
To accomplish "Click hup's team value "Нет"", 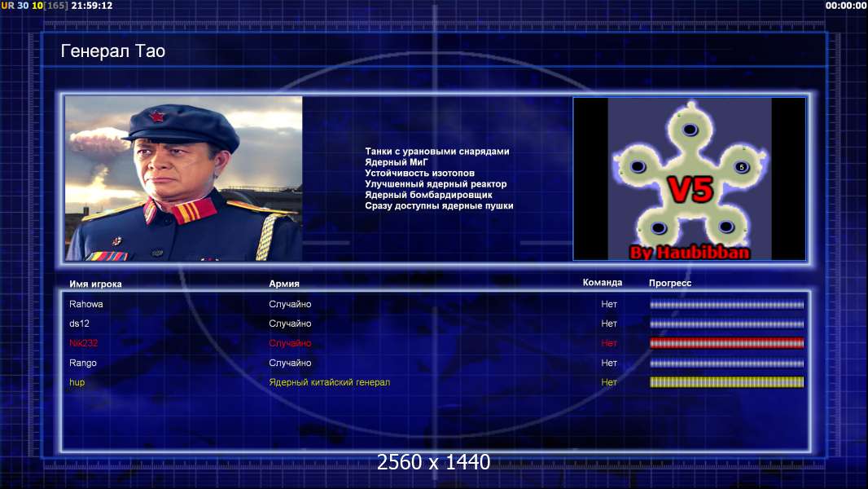I will coord(609,382).
